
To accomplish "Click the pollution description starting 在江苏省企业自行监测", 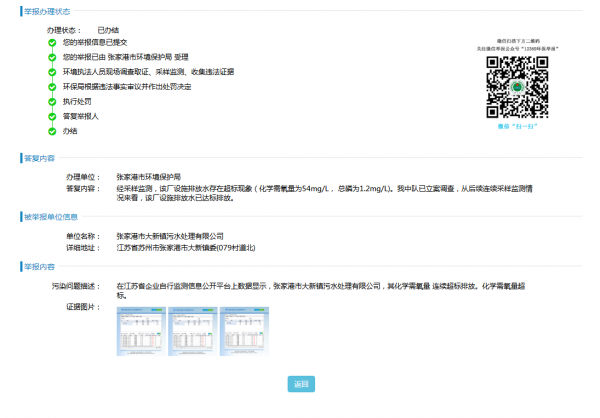I will coord(321,291).
